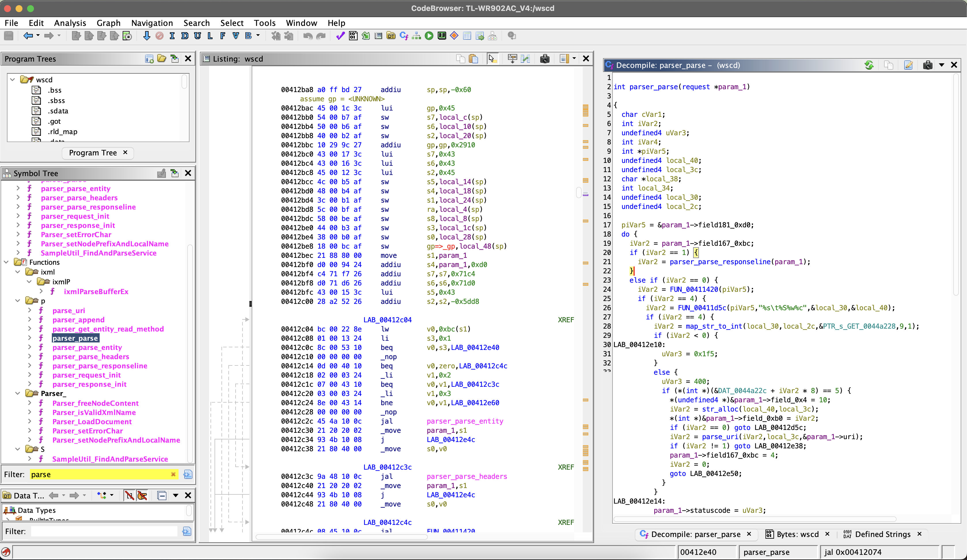Click the 'B' next bookmark navigation icon
Viewport: 967px width, 560px height.
point(248,36)
